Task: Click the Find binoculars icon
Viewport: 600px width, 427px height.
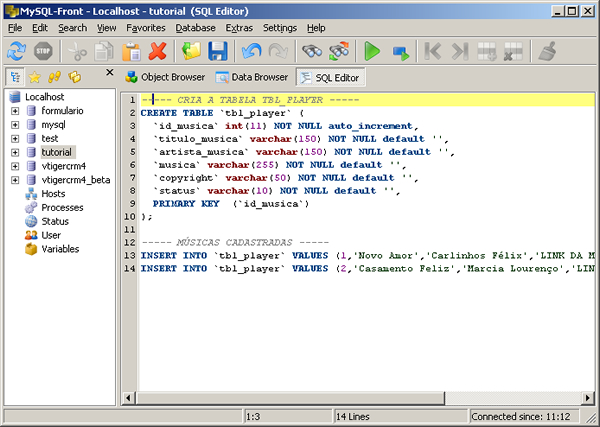Action: coord(312,51)
